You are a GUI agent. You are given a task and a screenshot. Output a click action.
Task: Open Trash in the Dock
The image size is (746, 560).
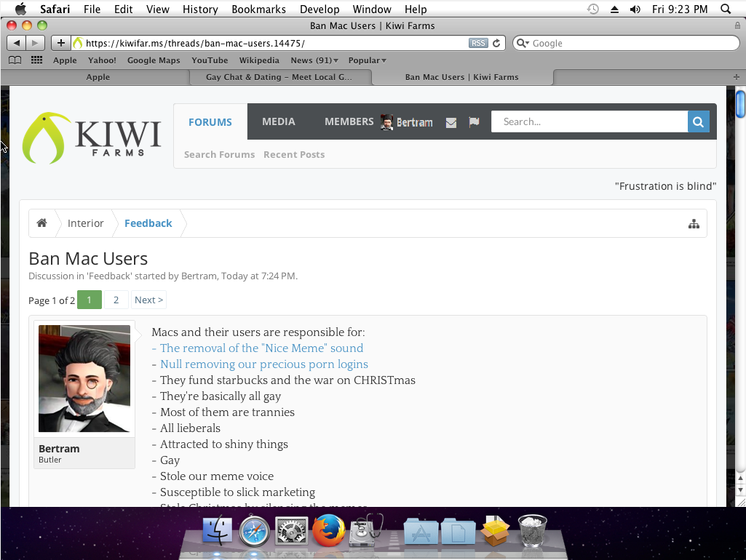coord(532,530)
